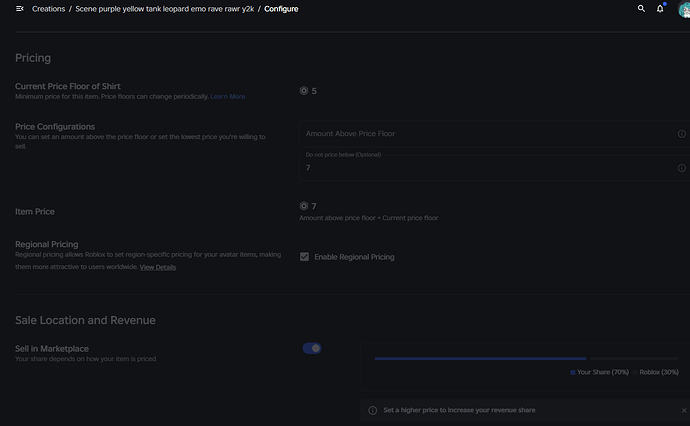The width and height of the screenshot is (690, 426).
Task: Click the Amount Above Price Floor field
Action: pyautogui.click(x=494, y=133)
